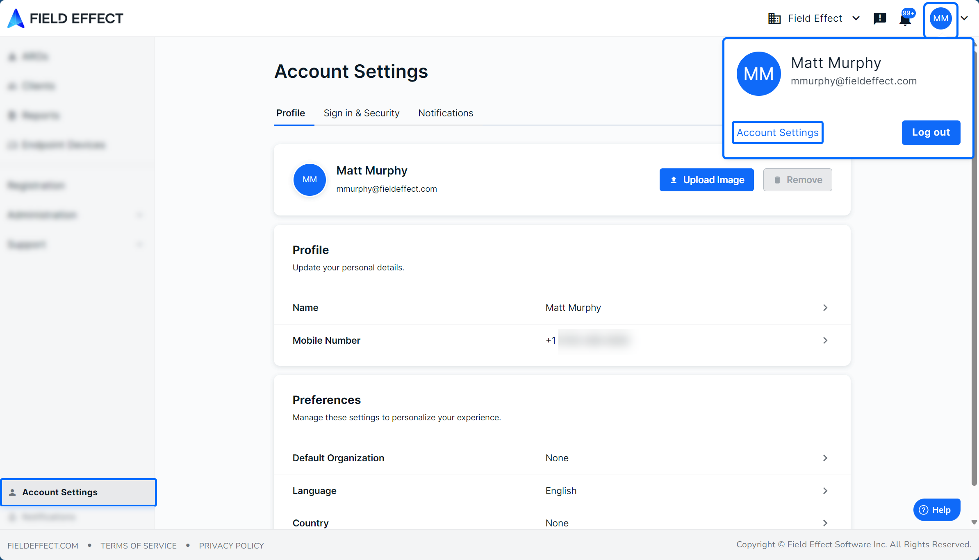Click the Log out button
The image size is (979, 560).
pos(931,132)
